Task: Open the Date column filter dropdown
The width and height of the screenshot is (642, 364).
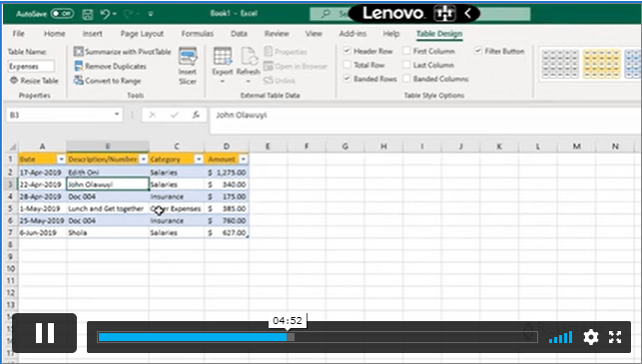Action: point(62,160)
